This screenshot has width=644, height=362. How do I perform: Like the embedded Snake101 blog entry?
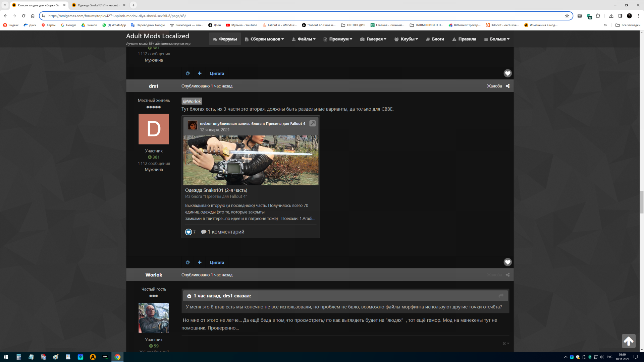tap(189, 232)
